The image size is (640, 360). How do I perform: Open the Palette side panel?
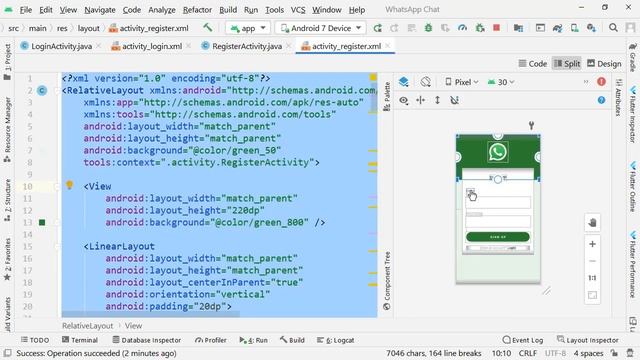pos(387,96)
